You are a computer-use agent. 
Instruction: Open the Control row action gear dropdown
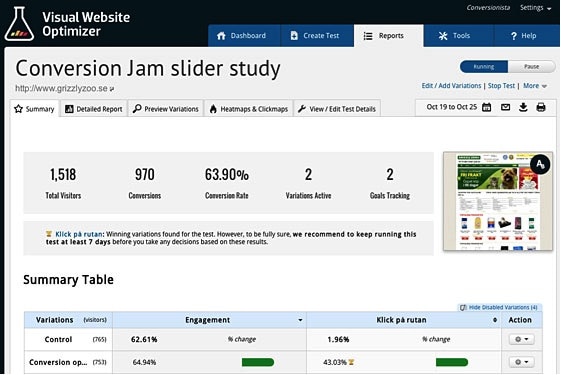(522, 339)
